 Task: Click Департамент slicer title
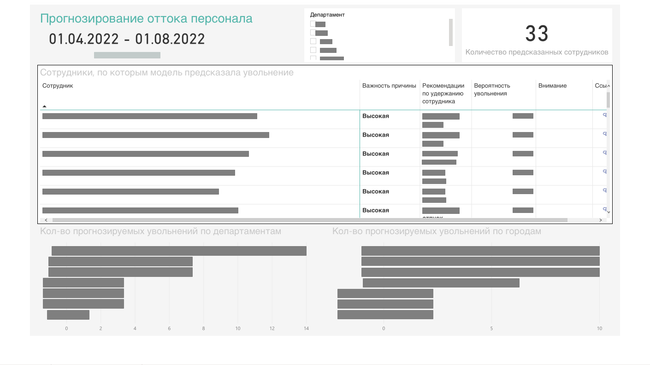327,15
